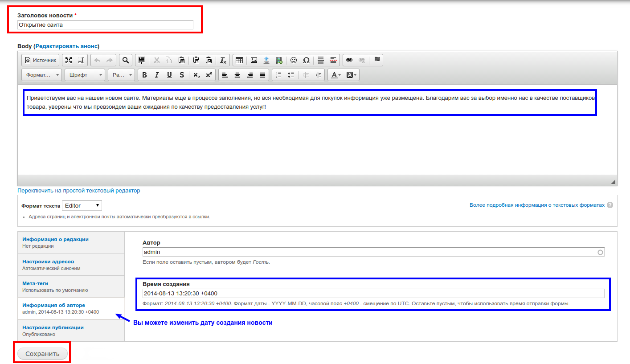Click the increase indent icon
Viewport: 630px width, 364px height.
click(x=318, y=75)
